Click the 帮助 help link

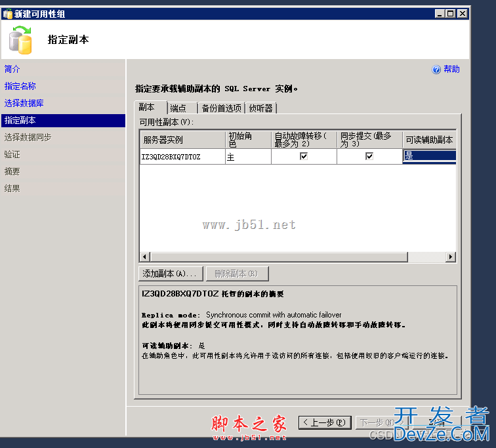(451, 70)
